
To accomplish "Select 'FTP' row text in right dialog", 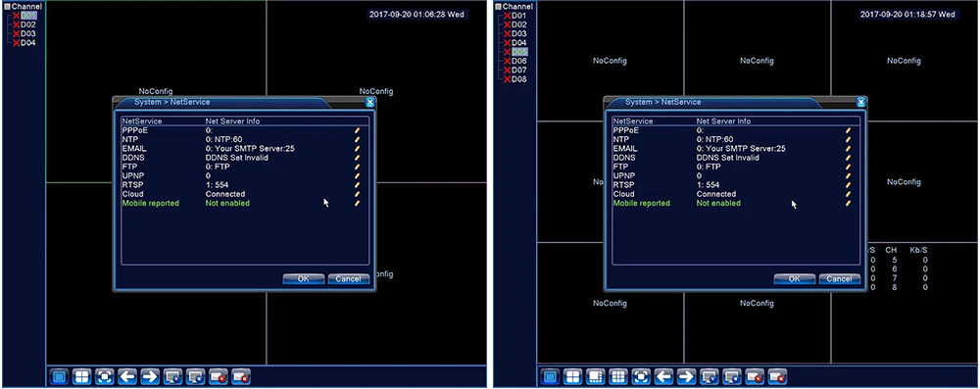I will coord(620,167).
